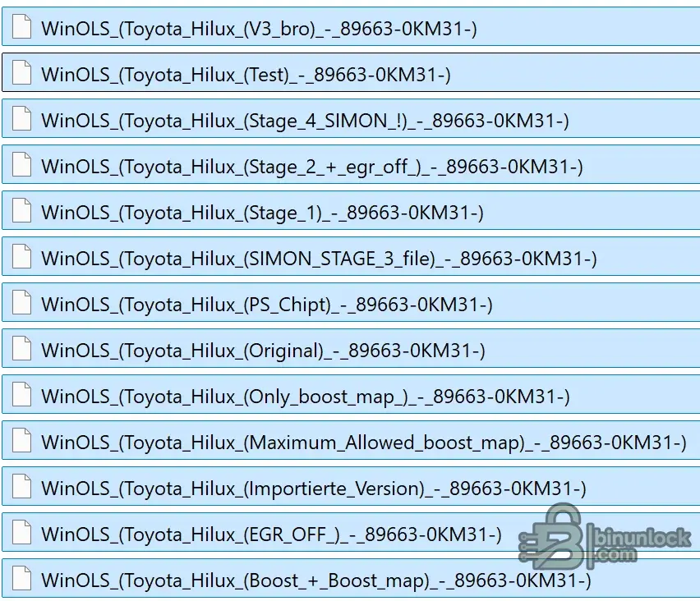Select file name WinOLS_(Toyota_Hilux_(Test)_-_89663-0KM31-)
Viewport: 700px width, 601px height.
[x=246, y=75]
